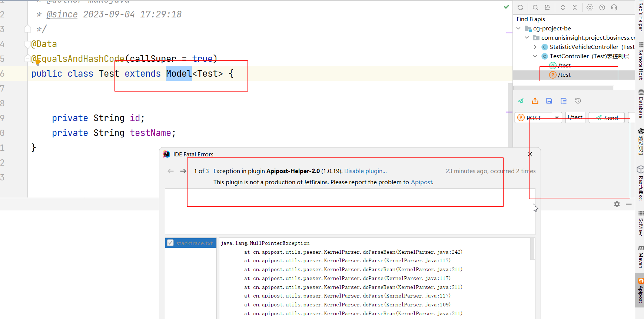Fold the region at the @EqualsAndHashCode line
This screenshot has height=319, width=644.
pos(27,59)
